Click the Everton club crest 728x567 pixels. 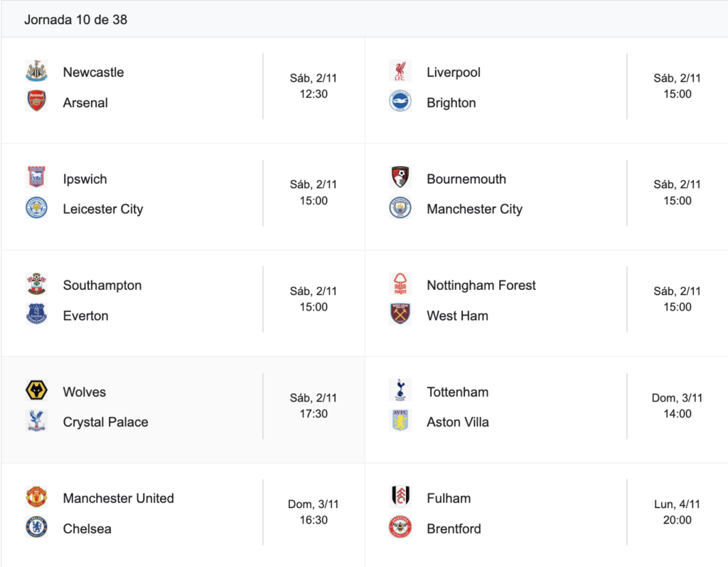[36, 315]
